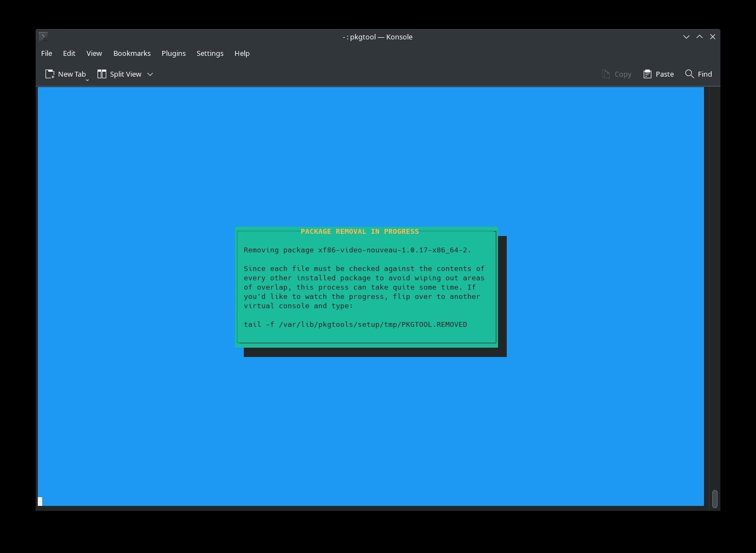This screenshot has height=553, width=756.
Task: Click the New Tab button label
Action: pyautogui.click(x=72, y=74)
